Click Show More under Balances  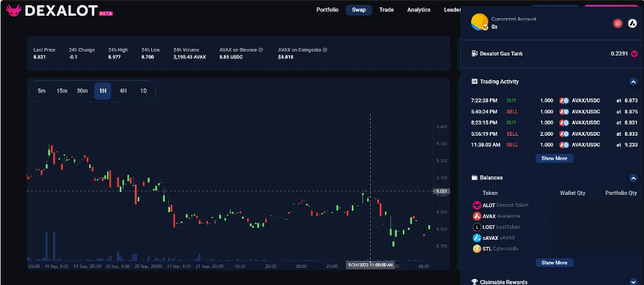click(554, 262)
